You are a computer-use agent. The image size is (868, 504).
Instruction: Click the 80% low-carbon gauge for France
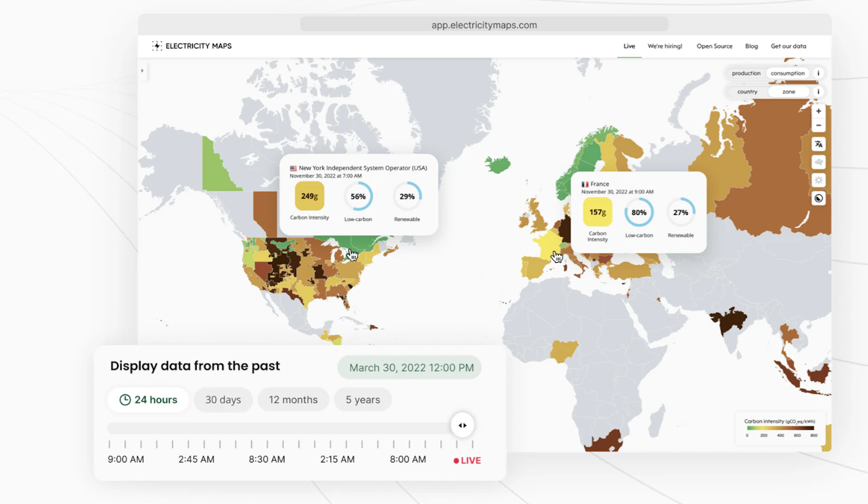pyautogui.click(x=639, y=212)
